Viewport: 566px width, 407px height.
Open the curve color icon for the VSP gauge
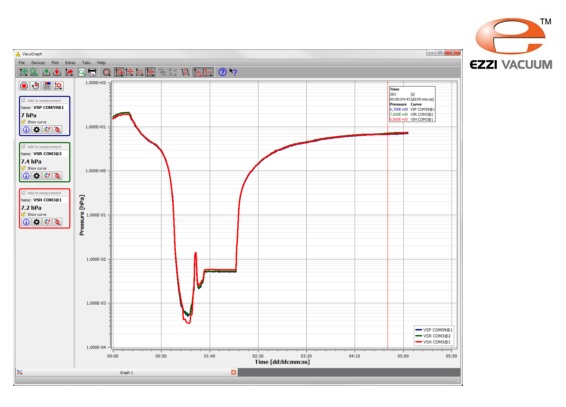tap(47, 129)
